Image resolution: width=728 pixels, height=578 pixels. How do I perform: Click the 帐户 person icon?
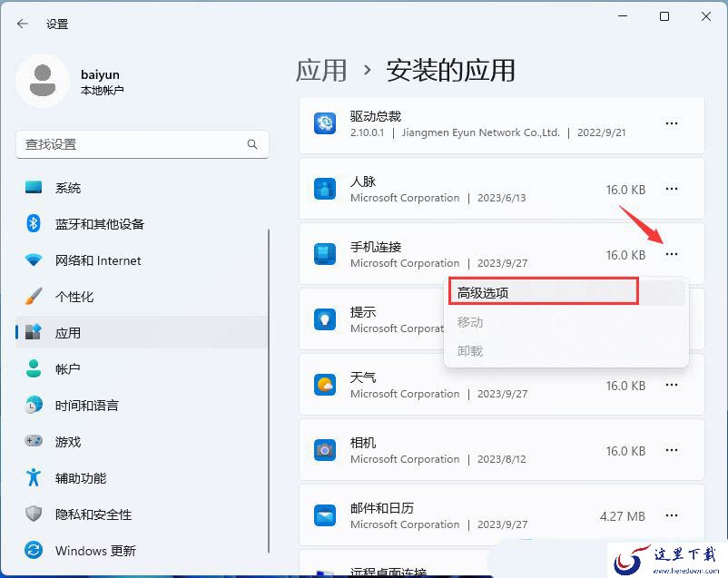[x=34, y=368]
